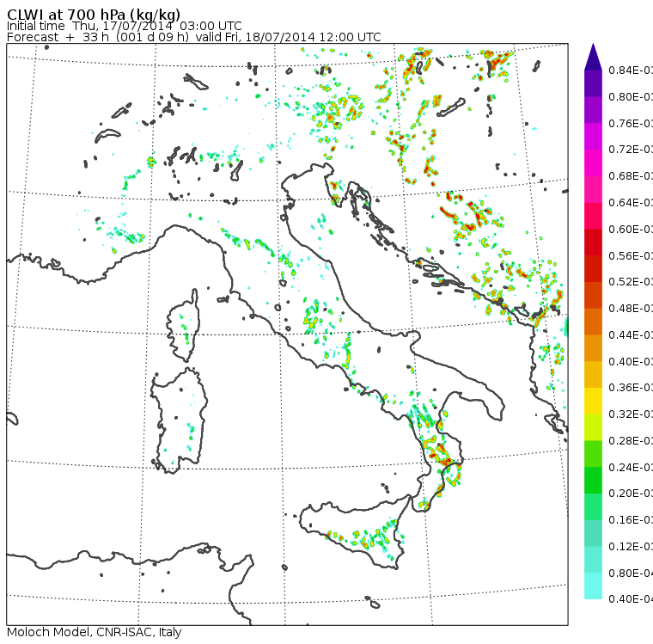Select the magenta colorbar band above 0.72E-03
Viewport: 653px width, 644px height.
tap(593, 137)
